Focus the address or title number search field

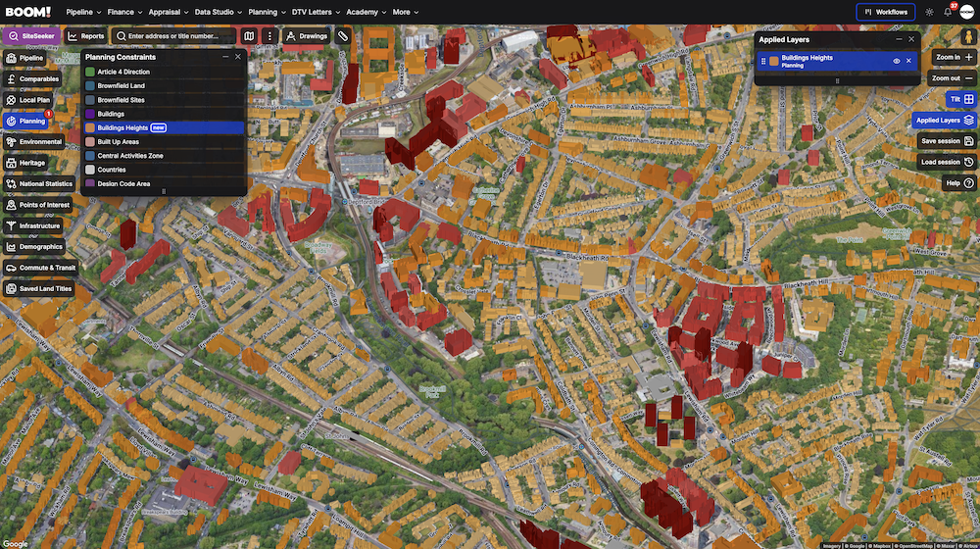pos(173,36)
